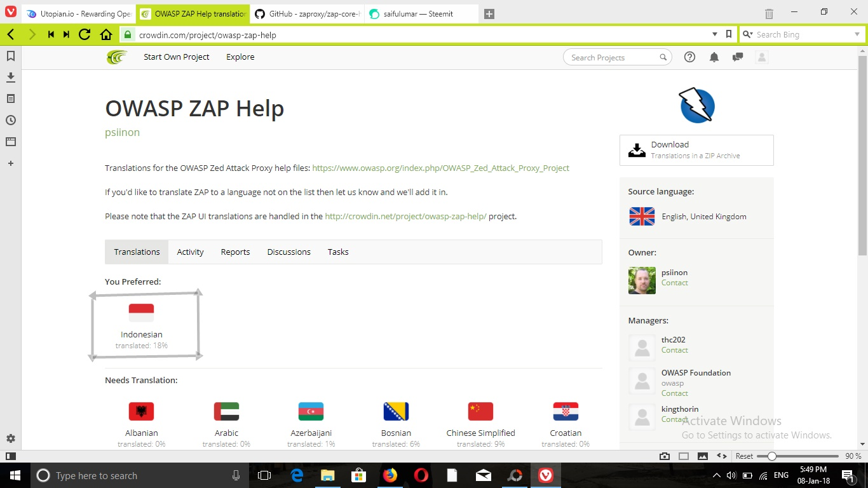Bookmark this page from the address bar
This screenshot has height=488, width=868.
[729, 35]
